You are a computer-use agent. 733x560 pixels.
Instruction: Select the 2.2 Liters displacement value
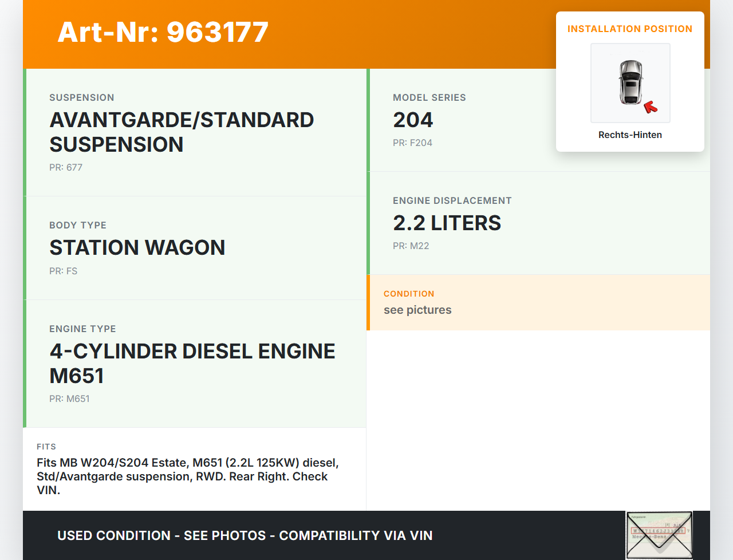[447, 223]
